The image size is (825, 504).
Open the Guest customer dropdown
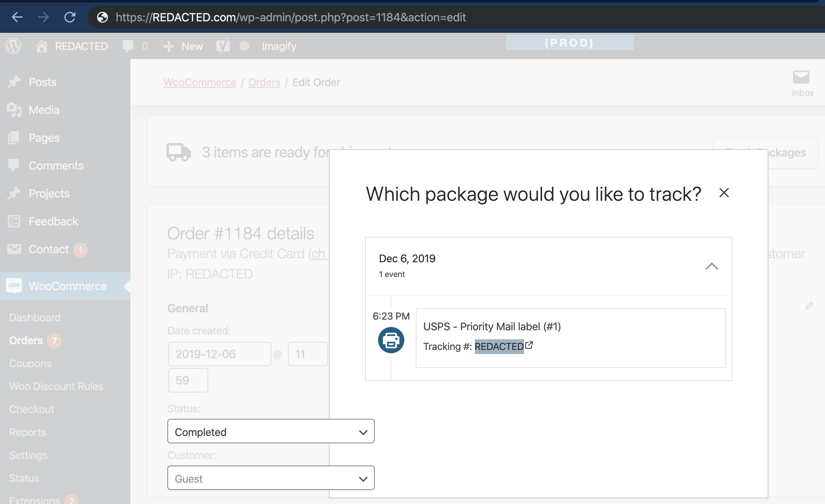pos(271,478)
